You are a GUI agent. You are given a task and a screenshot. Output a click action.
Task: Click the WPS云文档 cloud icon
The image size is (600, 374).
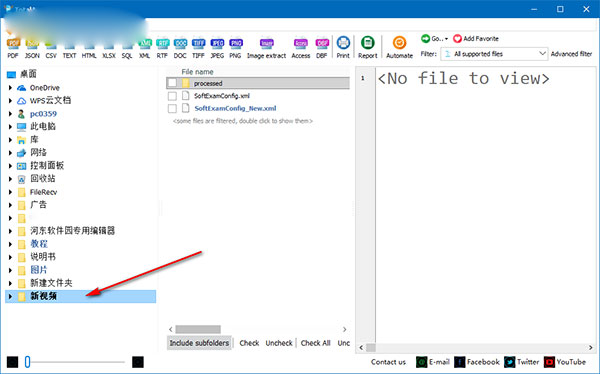(21, 101)
